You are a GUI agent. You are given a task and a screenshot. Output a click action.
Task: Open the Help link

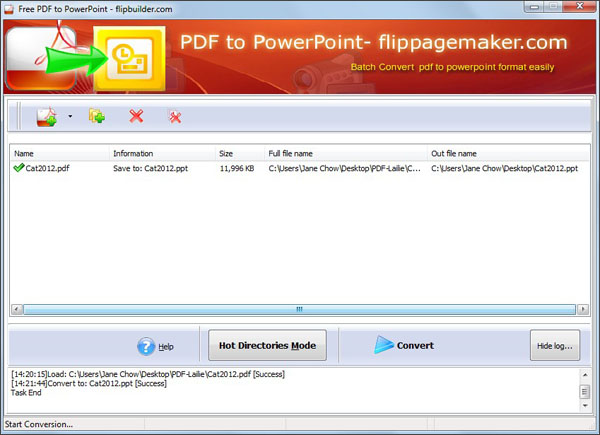(166, 347)
